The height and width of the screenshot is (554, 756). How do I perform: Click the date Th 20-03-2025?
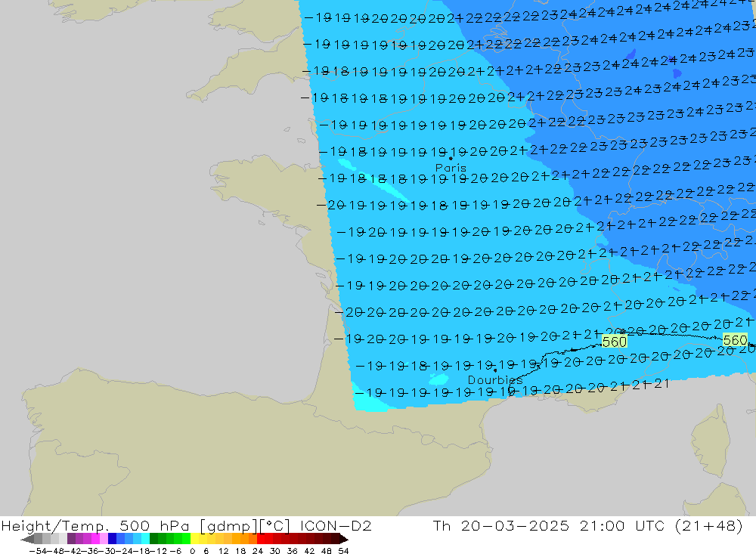(x=501, y=525)
